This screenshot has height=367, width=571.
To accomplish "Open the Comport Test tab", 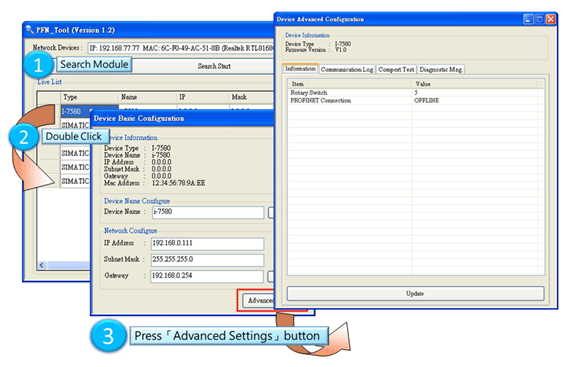I will coord(396,69).
